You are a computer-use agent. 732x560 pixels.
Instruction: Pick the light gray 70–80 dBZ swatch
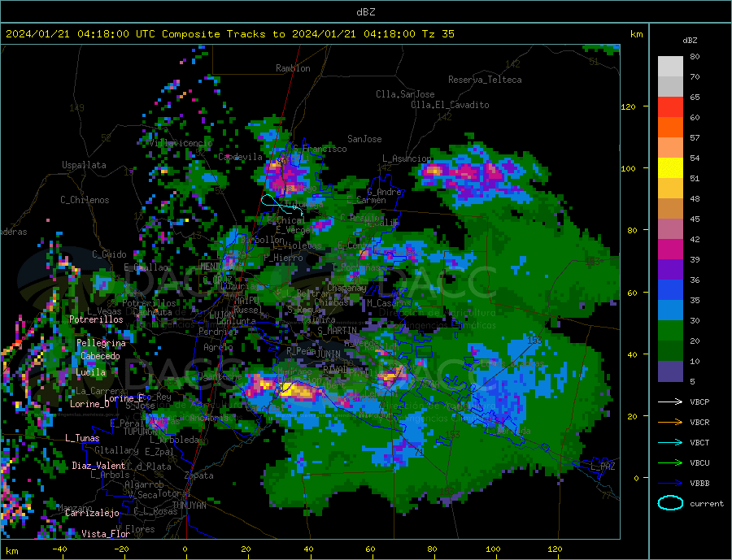point(670,67)
